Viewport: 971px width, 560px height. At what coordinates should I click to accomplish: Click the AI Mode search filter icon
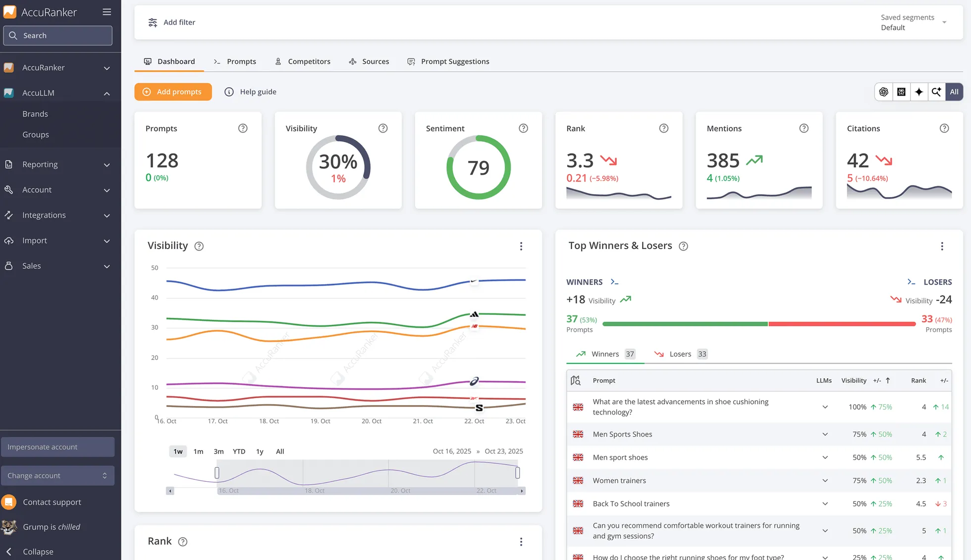(936, 92)
